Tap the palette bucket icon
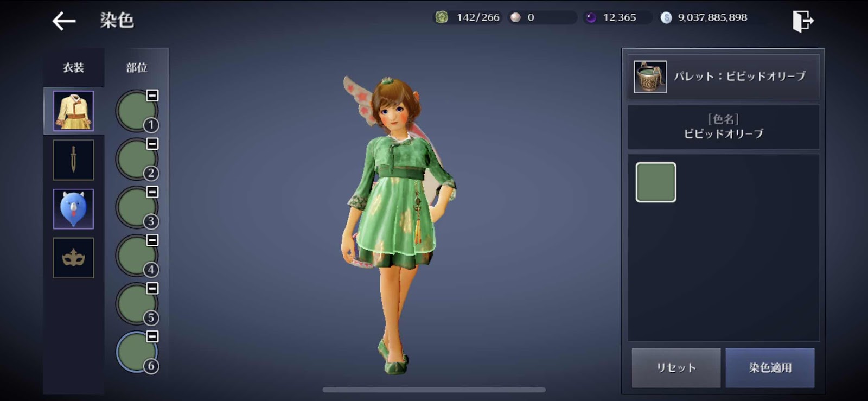 (x=650, y=77)
